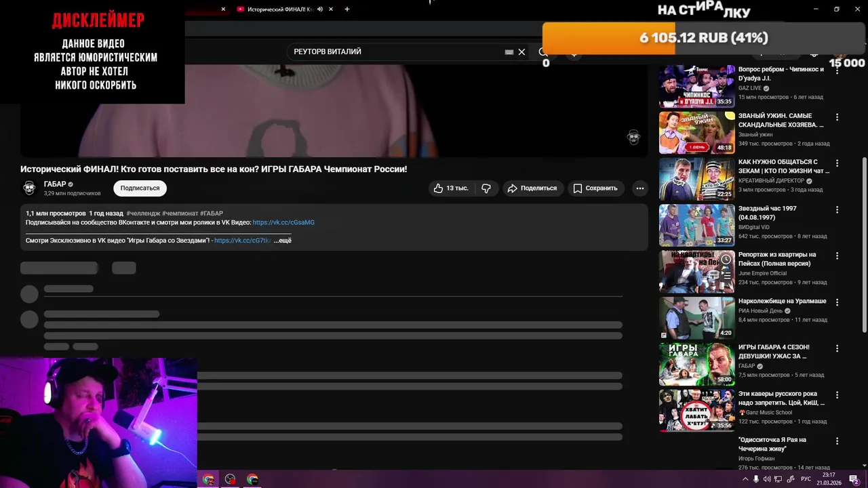Open the Нарколежбище на Уралмаше thumbnail

[697, 318]
